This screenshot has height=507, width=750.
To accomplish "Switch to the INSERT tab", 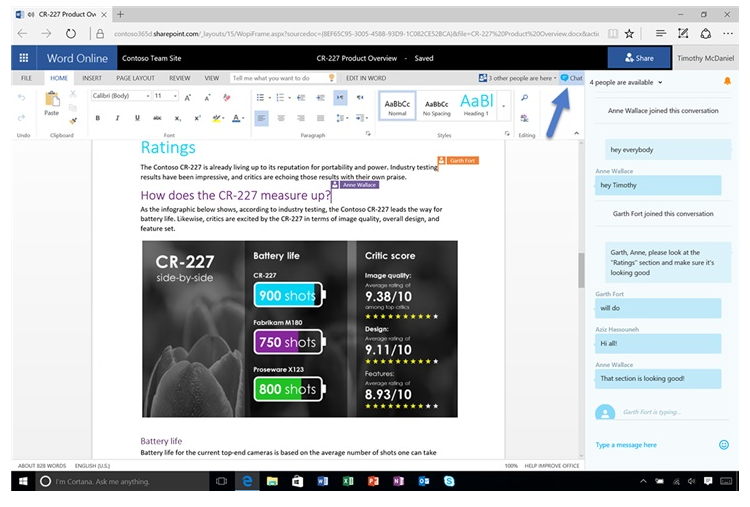I will [x=92, y=78].
